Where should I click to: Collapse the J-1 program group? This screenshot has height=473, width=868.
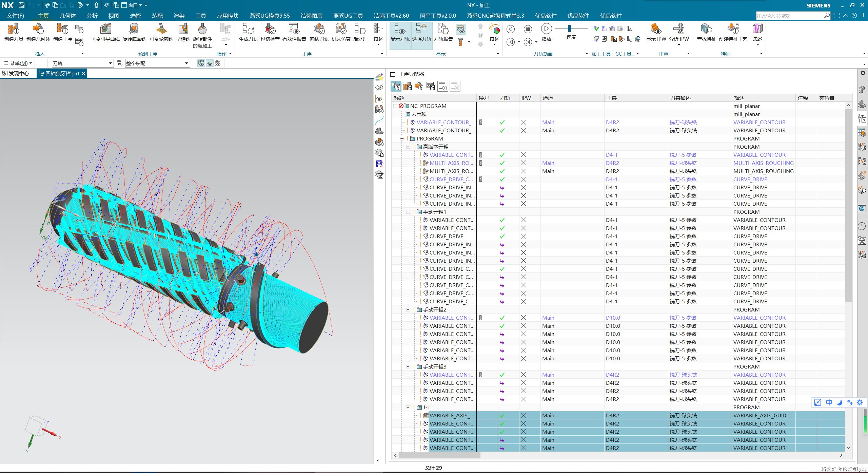point(408,408)
